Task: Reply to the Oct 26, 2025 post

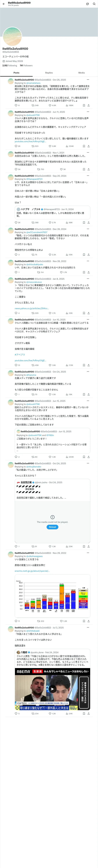Action: 16,105
